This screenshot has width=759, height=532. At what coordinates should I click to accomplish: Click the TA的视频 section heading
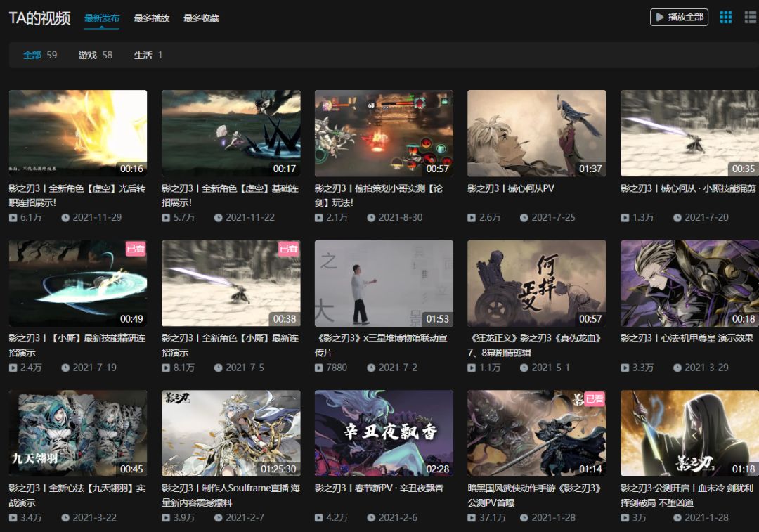[x=39, y=18]
